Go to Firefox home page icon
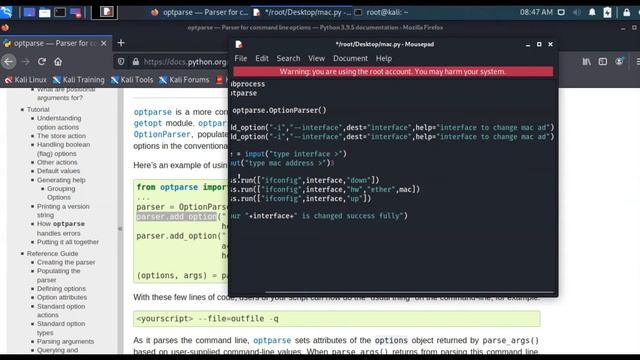This screenshot has width=640, height=360. pos(58,62)
